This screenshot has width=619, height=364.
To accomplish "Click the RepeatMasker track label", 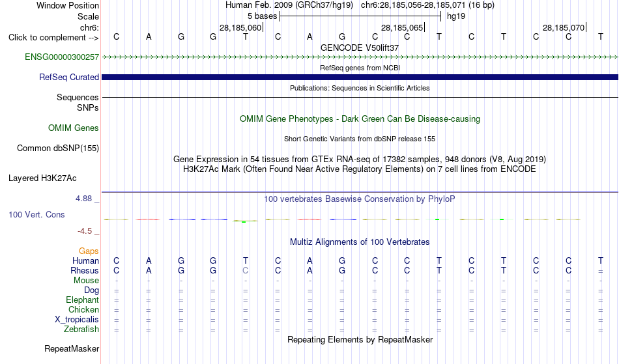I will pyautogui.click(x=72, y=348).
